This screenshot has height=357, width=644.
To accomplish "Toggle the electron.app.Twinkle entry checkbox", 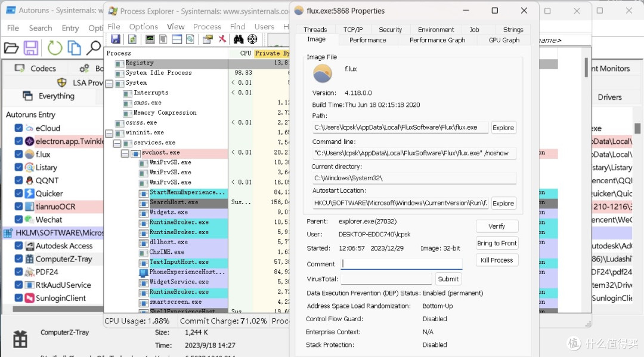I will point(18,141).
